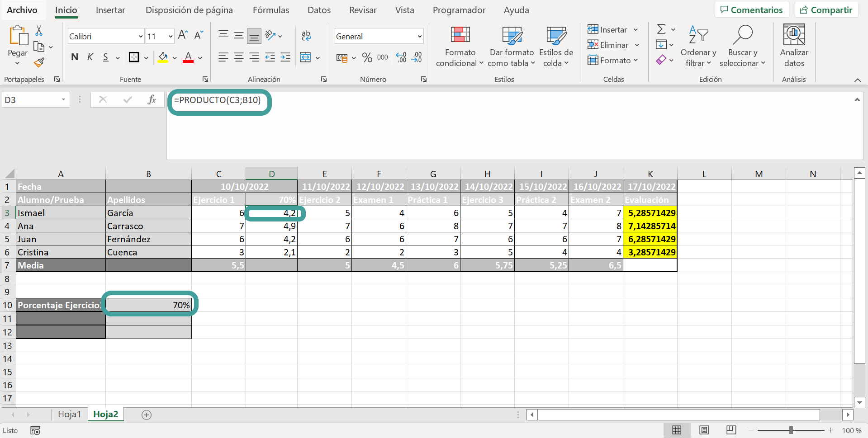The width and height of the screenshot is (868, 438).
Task: Open the Calibri font name dropdown
Action: coord(140,36)
